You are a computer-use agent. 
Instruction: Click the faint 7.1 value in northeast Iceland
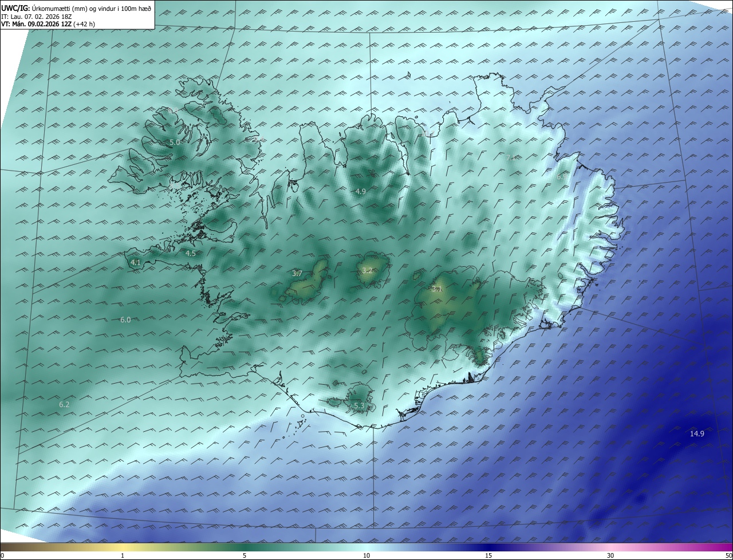click(510, 158)
